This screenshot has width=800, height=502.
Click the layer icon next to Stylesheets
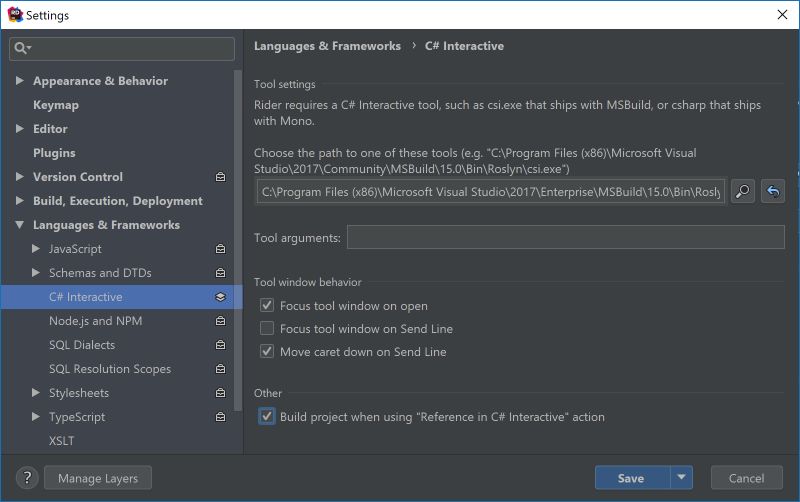tap(220, 393)
